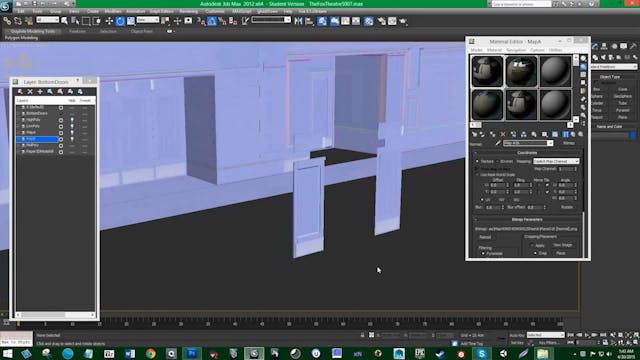Open Standard Primitives dropdown
This screenshot has width=640, height=360.
613,67
